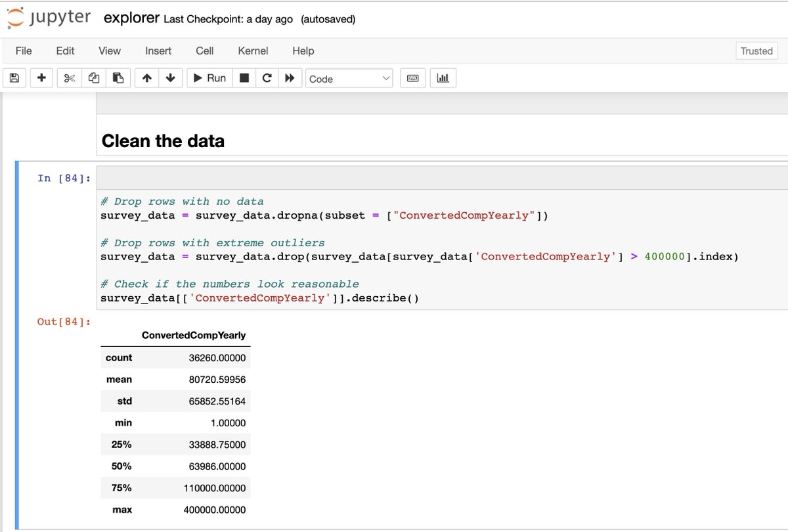788x532 pixels.
Task: Move selected cell up arrow
Action: click(147, 78)
